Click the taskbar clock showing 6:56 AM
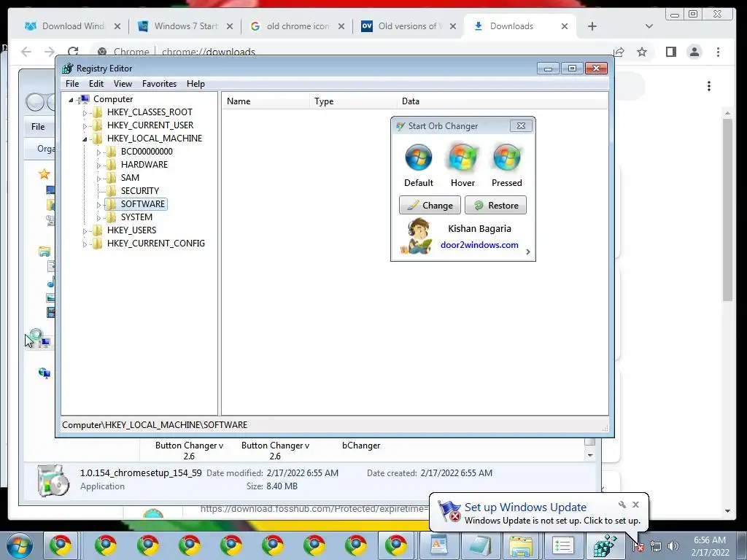 710,546
